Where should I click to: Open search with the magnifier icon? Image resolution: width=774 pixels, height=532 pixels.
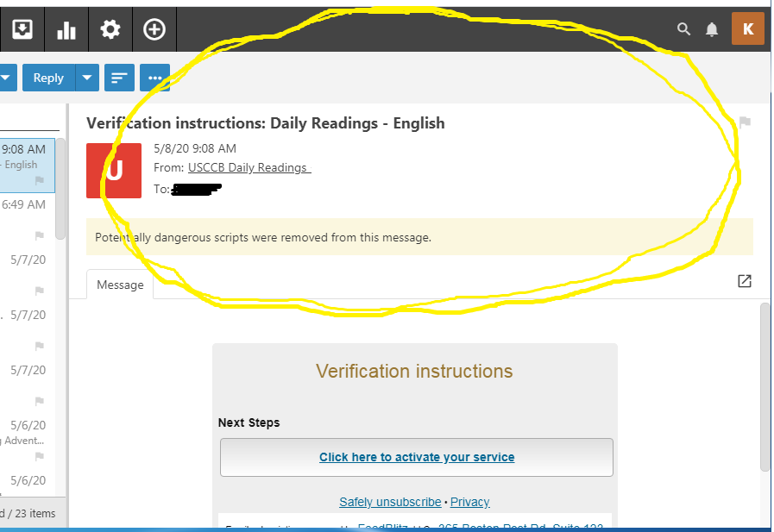coord(683,30)
